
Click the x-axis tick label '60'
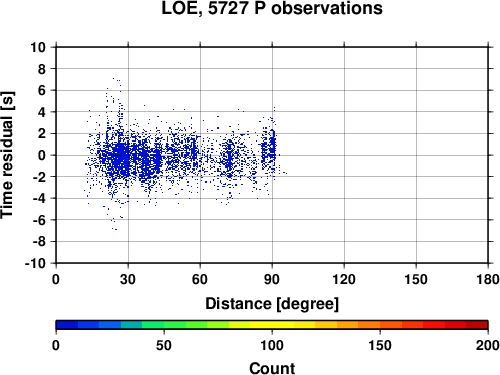click(200, 279)
